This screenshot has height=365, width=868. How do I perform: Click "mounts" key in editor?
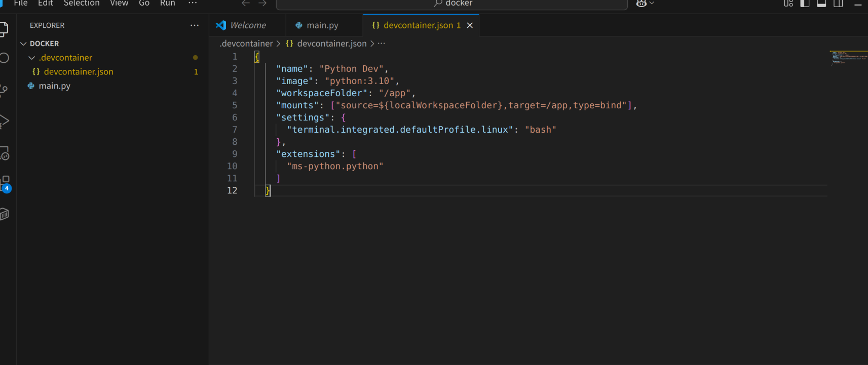297,105
